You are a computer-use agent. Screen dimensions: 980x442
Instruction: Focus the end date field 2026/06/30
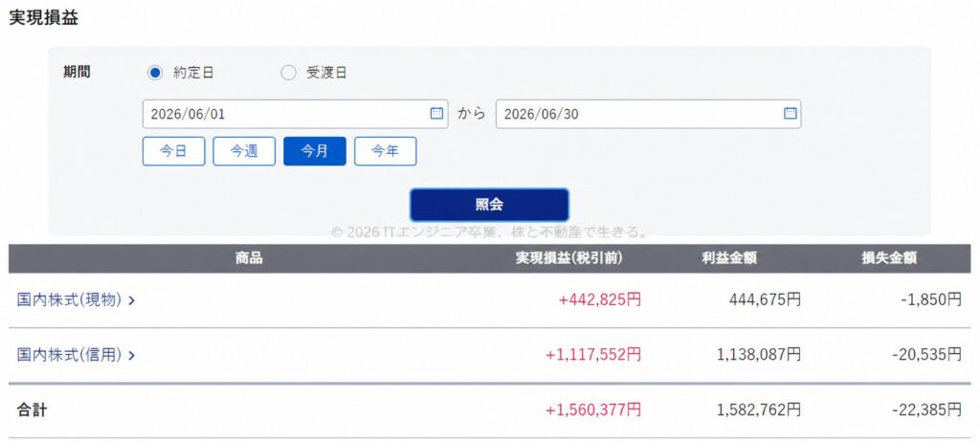(648, 114)
